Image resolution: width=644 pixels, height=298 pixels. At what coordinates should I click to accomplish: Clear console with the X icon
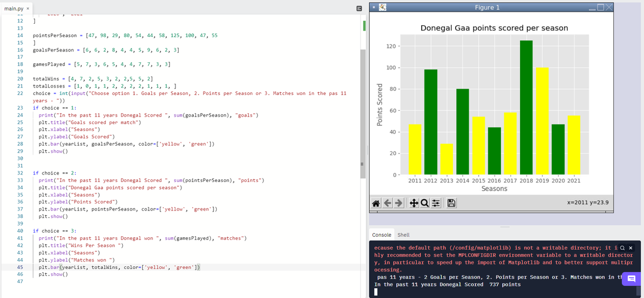point(630,248)
